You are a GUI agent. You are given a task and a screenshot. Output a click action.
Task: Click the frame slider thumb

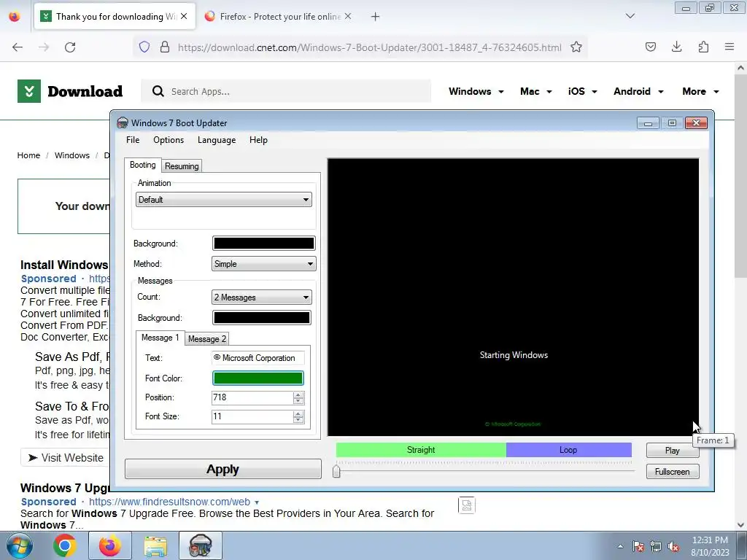336,471
